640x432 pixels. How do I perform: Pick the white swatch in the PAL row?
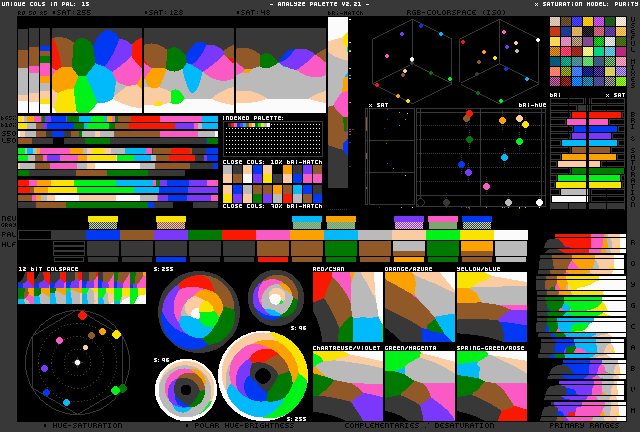511,235
